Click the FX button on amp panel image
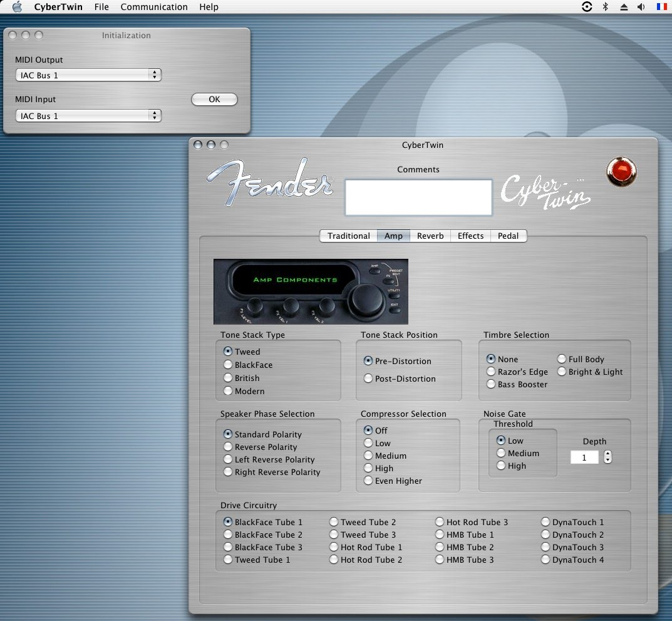Viewport: 672px width, 621px height. point(389,281)
